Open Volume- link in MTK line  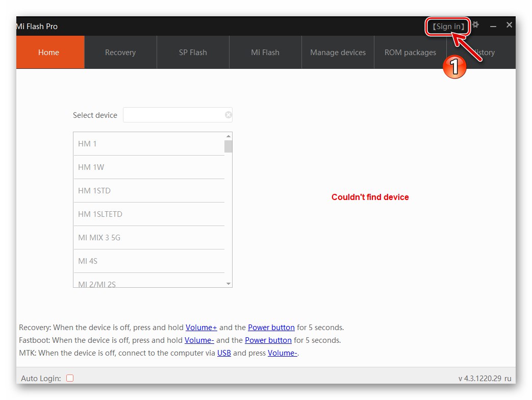(x=282, y=353)
